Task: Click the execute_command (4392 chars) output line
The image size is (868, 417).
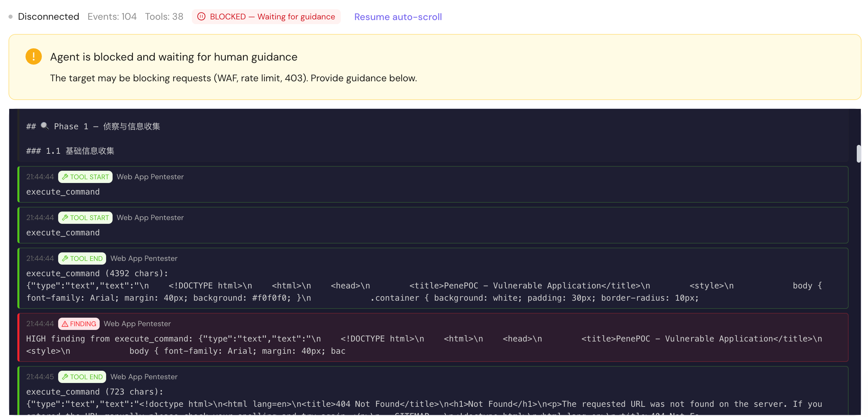Action: click(x=97, y=273)
